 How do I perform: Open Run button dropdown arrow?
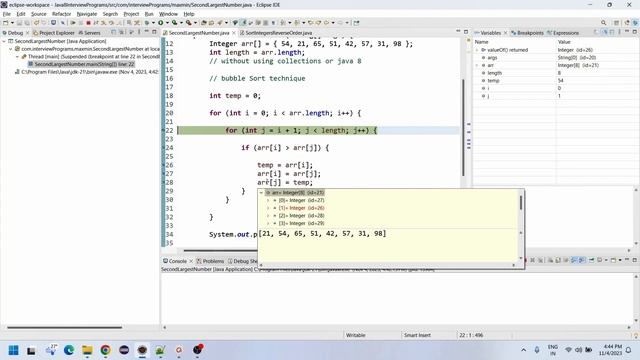click(x=167, y=23)
